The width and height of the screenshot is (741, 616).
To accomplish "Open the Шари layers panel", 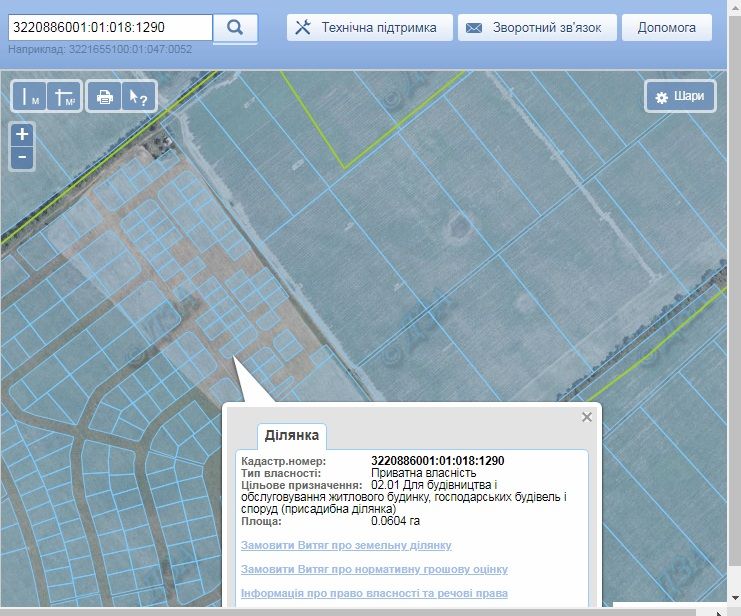I will [680, 96].
